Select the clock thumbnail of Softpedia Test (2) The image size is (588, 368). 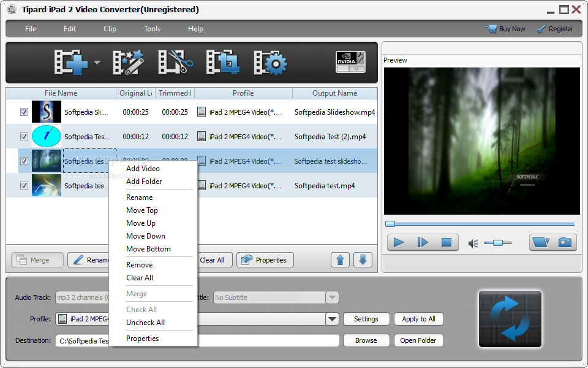click(47, 136)
